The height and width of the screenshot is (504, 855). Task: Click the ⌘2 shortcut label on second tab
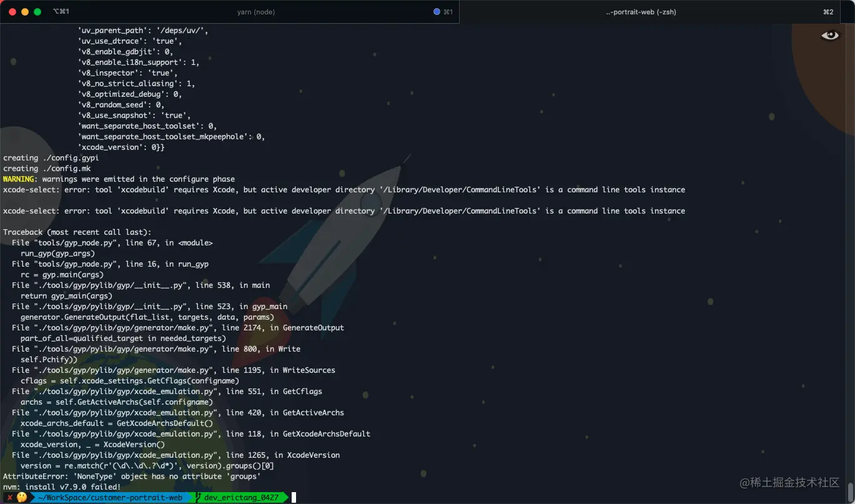point(828,12)
